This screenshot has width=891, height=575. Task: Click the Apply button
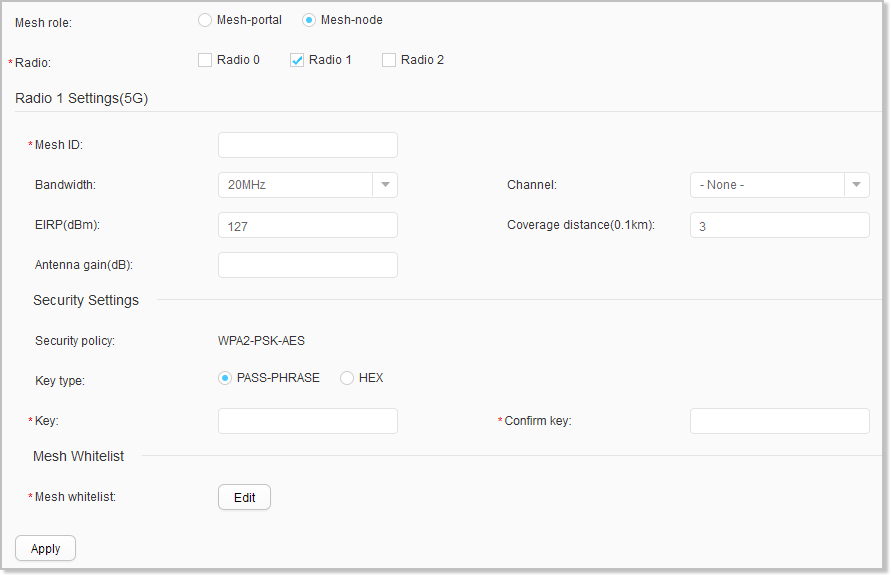[45, 548]
